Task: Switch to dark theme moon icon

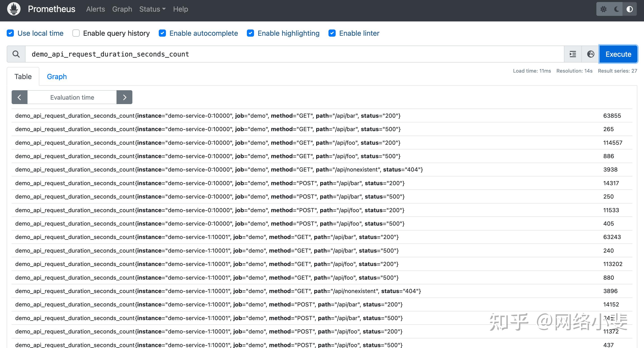Action: [x=616, y=9]
